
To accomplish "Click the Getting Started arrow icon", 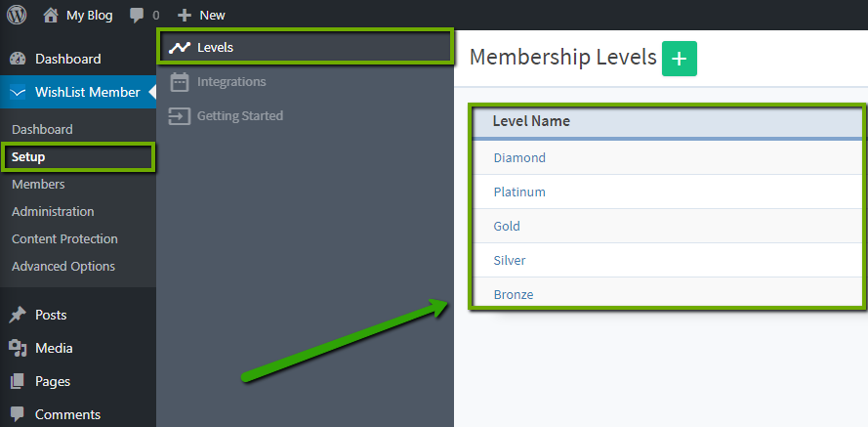I will (179, 116).
